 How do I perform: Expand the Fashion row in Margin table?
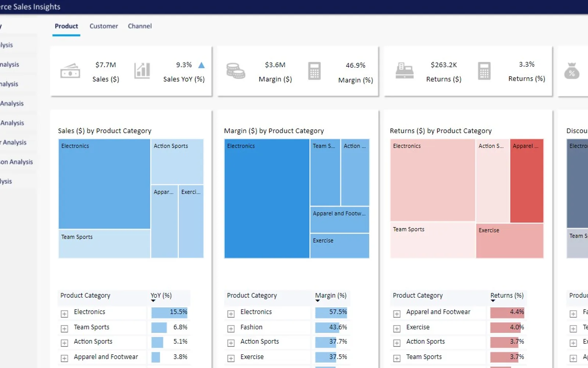231,329
